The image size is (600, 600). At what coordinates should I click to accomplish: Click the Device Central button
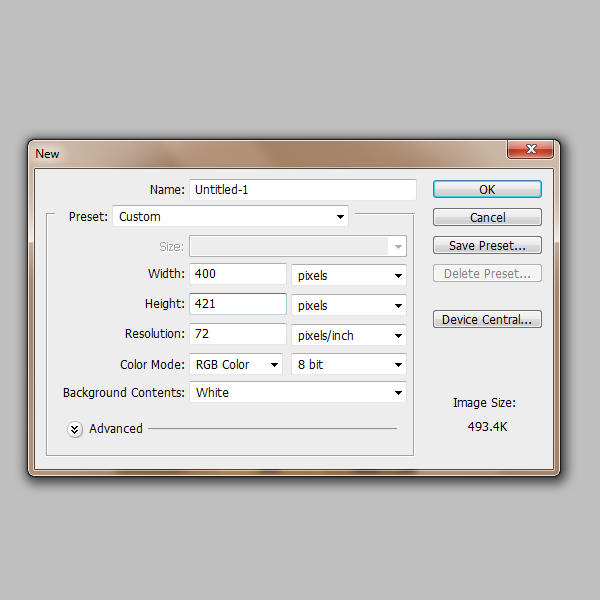pos(487,319)
